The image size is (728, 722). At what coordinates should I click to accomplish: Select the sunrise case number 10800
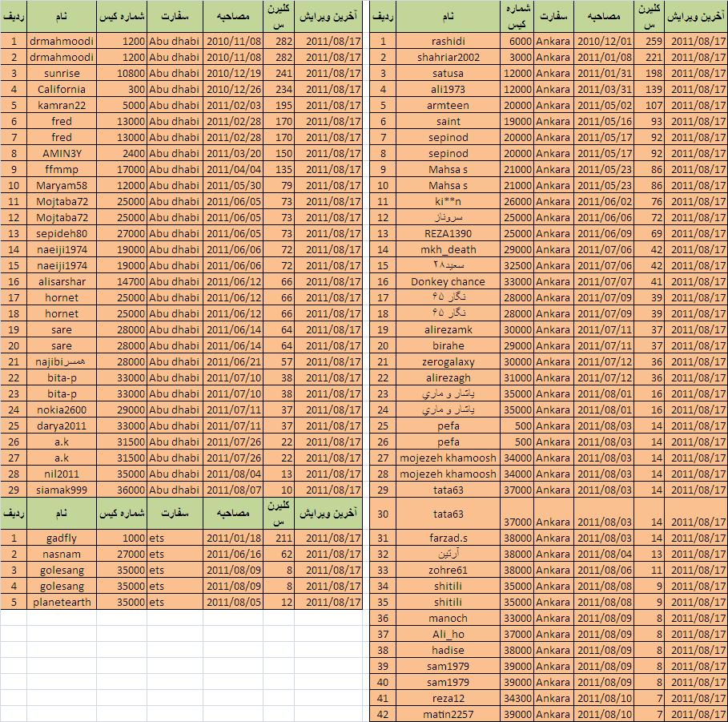pyautogui.click(x=121, y=73)
